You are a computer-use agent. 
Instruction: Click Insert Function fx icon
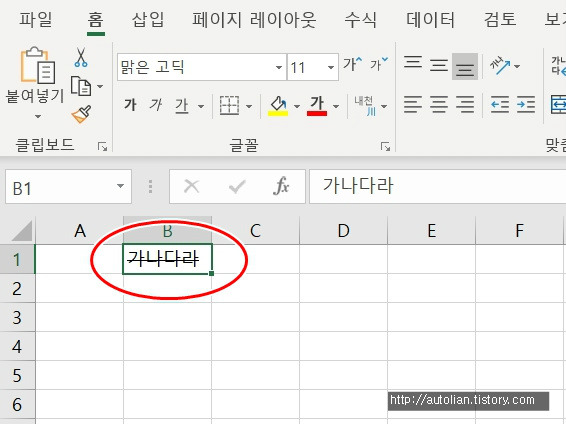click(281, 186)
